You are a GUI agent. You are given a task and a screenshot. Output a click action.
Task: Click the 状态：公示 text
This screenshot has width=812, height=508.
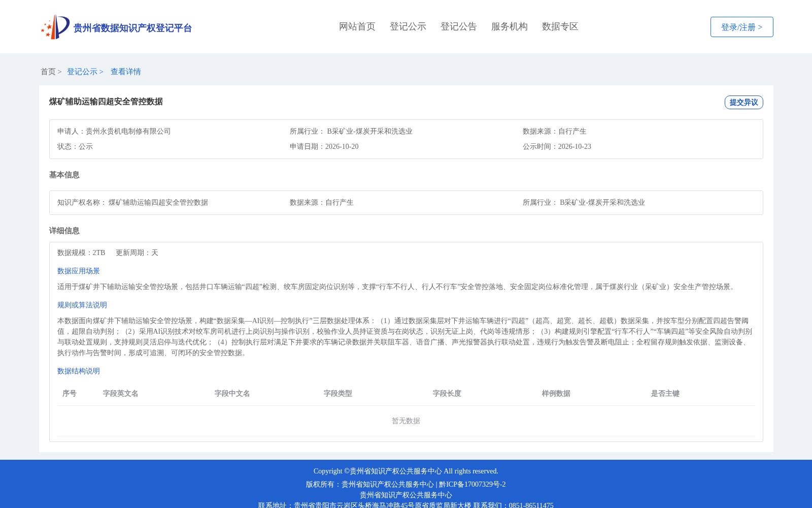pos(75,147)
